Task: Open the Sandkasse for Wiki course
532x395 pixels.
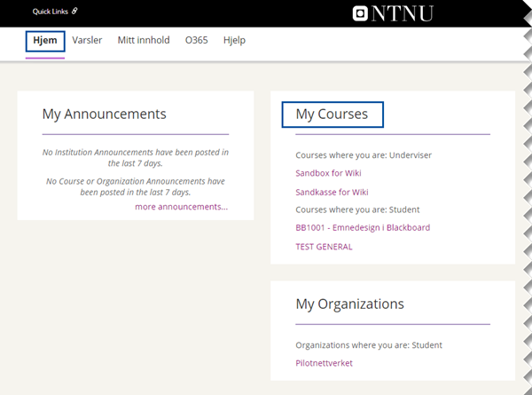Action: [x=332, y=193]
